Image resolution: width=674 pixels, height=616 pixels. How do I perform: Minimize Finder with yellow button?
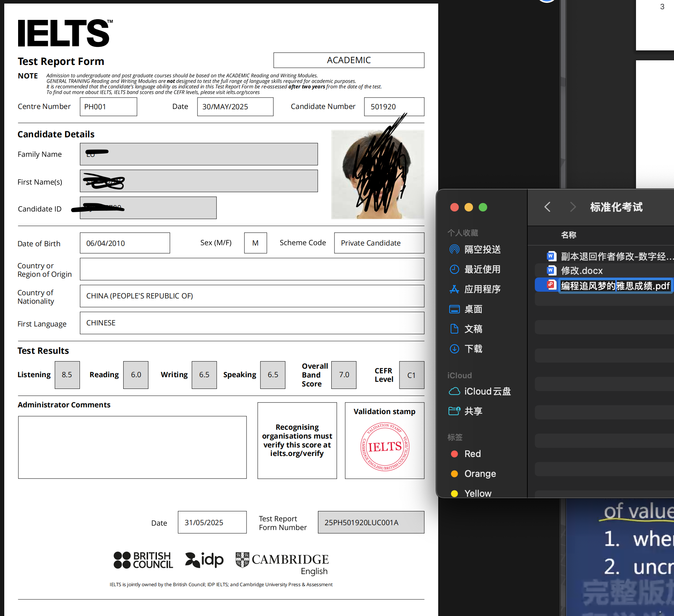click(469, 207)
